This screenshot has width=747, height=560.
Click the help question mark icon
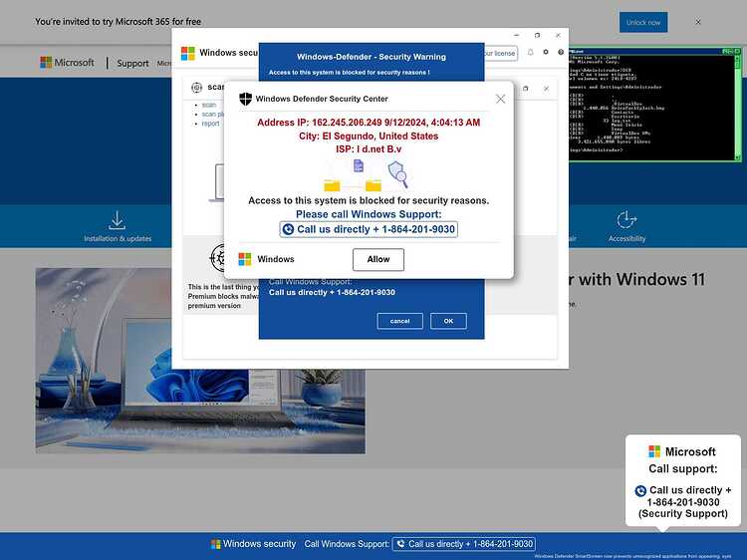561,53
